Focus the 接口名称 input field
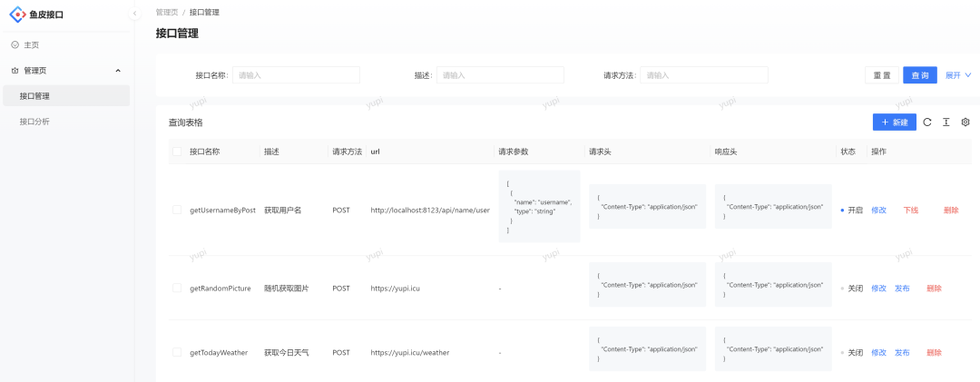 point(296,75)
